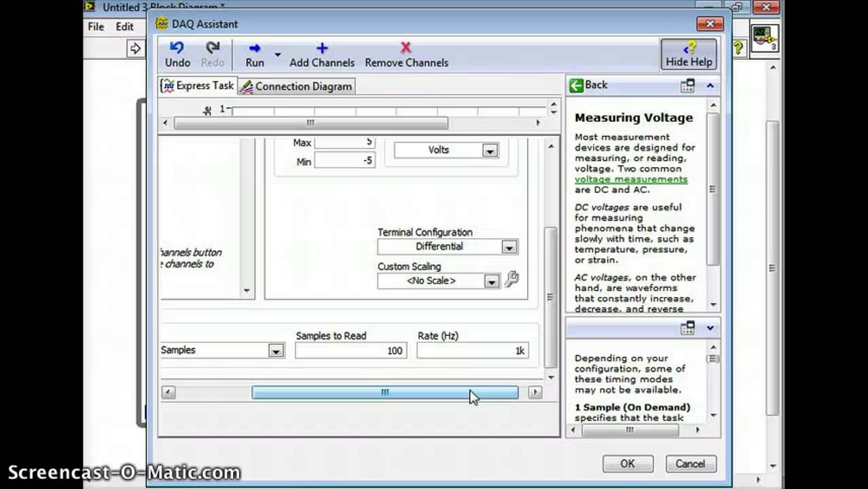Toggle the Hide Help button

coord(689,54)
